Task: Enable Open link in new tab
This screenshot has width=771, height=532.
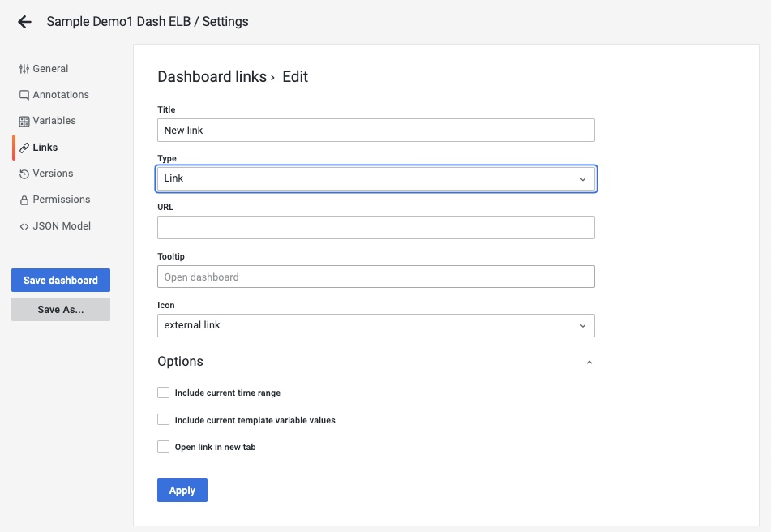Action: (x=163, y=446)
